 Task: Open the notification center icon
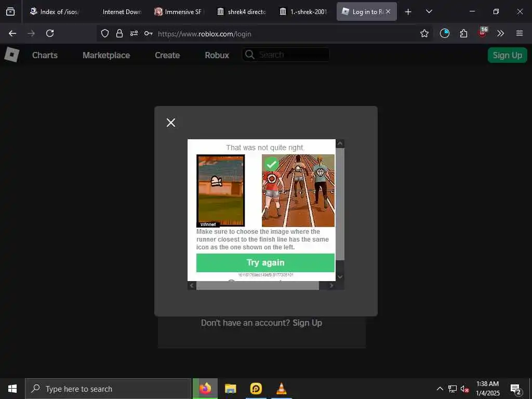coord(516,389)
